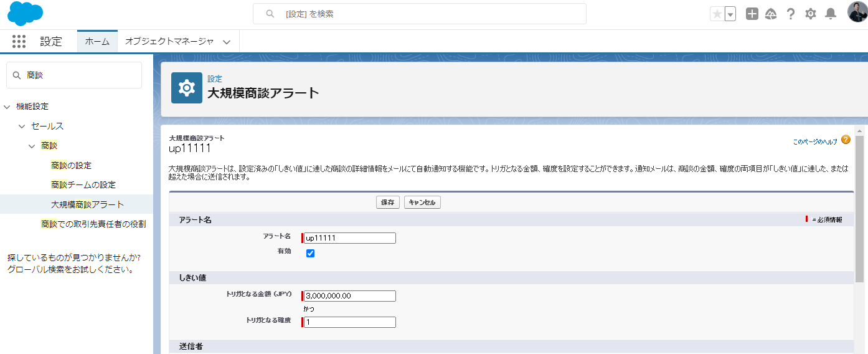Viewport: 868px width, 354px height.
Task: Click the 設定 app name label
Action: pyautogui.click(x=51, y=42)
